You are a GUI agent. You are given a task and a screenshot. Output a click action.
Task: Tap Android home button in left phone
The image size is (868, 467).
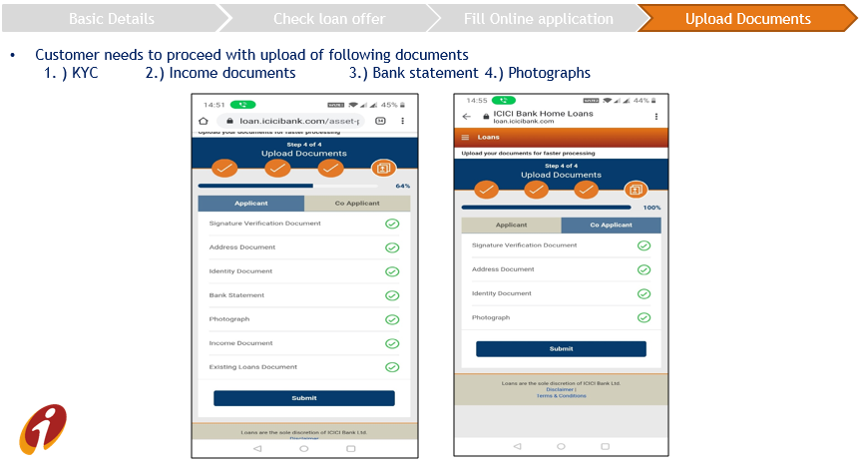tap(304, 449)
